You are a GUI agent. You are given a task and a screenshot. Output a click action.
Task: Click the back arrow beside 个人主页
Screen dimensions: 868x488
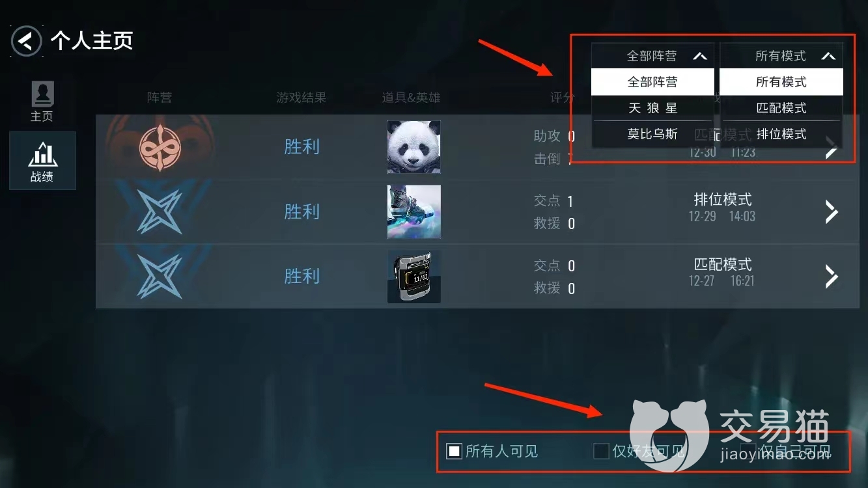[26, 42]
